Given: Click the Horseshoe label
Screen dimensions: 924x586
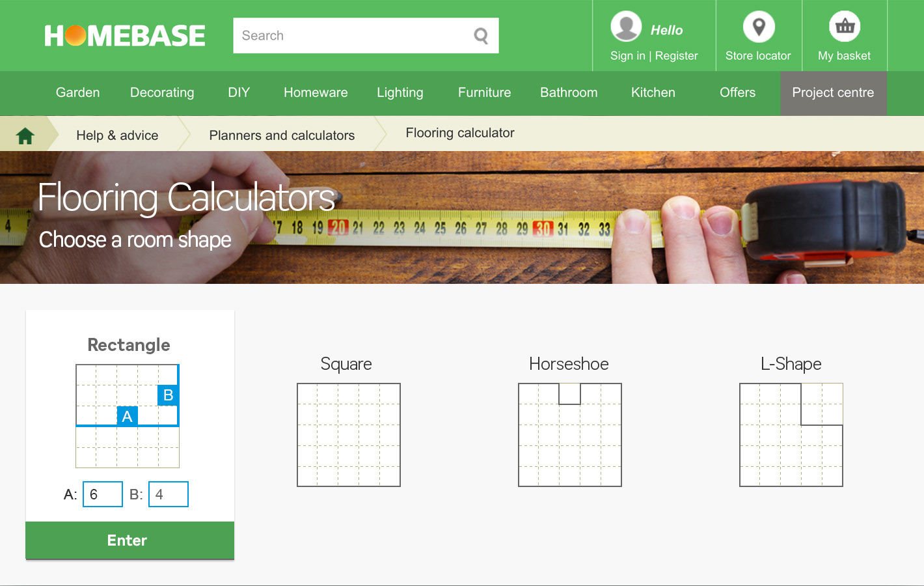Looking at the screenshot, I should coord(569,364).
